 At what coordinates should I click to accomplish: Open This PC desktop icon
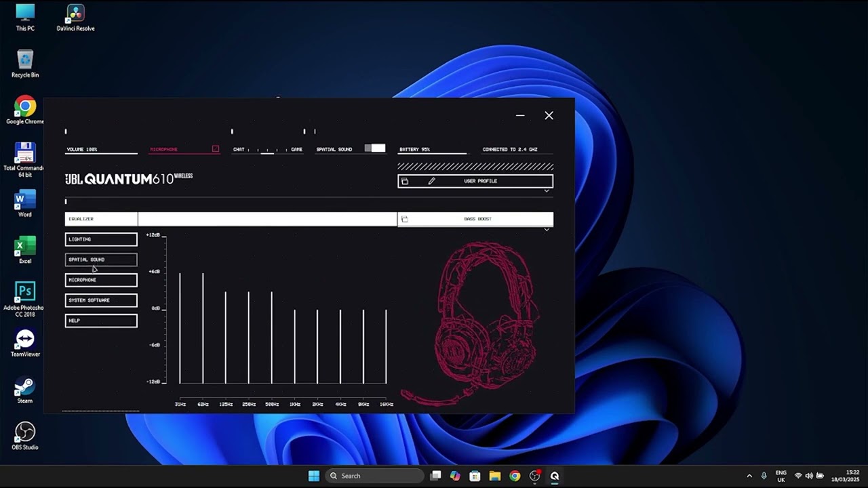[25, 18]
